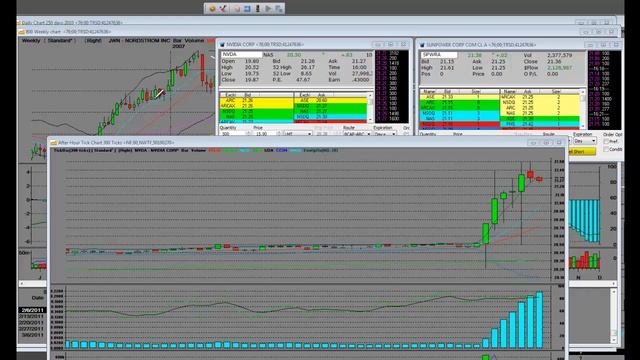Focus the SPWRA symbol input field

point(440,55)
